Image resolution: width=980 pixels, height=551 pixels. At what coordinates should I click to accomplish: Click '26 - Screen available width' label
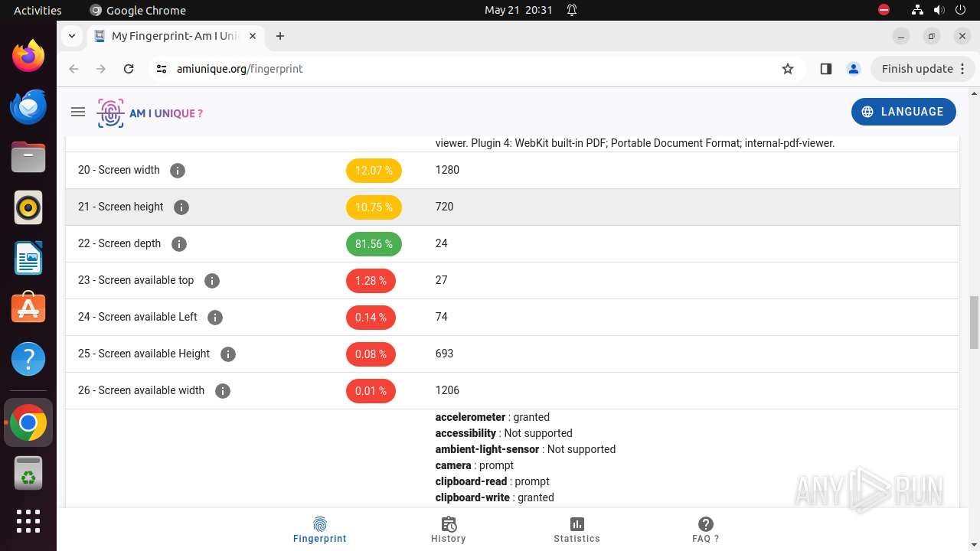pos(141,390)
